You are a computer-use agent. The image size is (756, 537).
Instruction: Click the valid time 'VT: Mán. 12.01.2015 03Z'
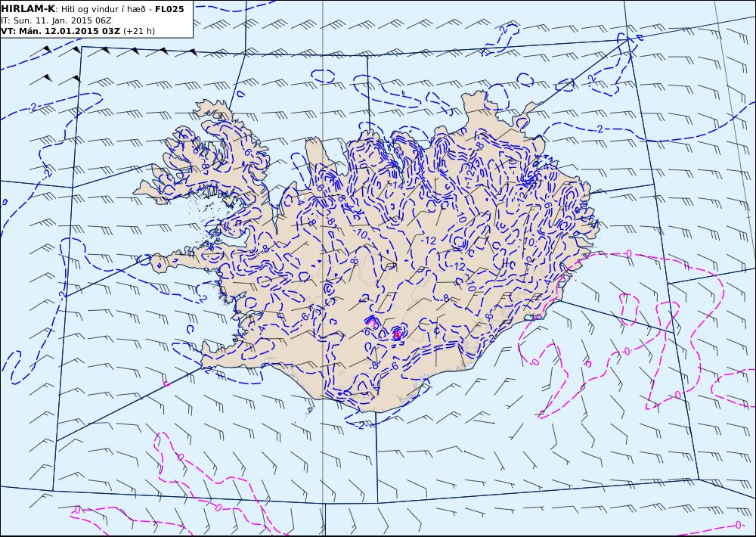click(60, 31)
